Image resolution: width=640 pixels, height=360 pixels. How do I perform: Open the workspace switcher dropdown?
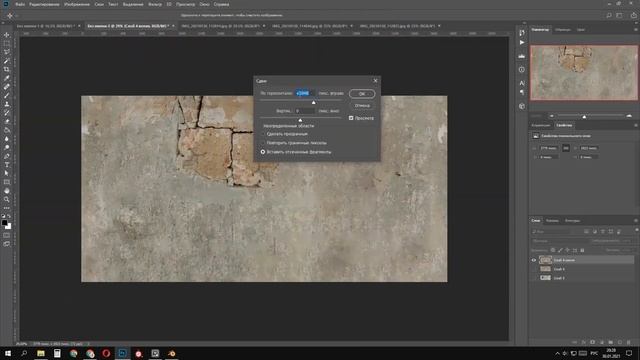pos(620,15)
